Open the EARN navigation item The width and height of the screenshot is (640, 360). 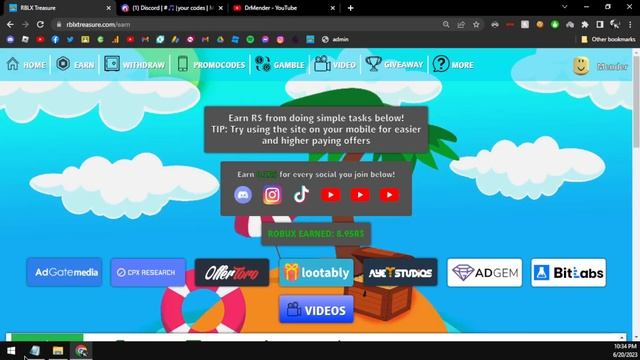[x=75, y=64]
